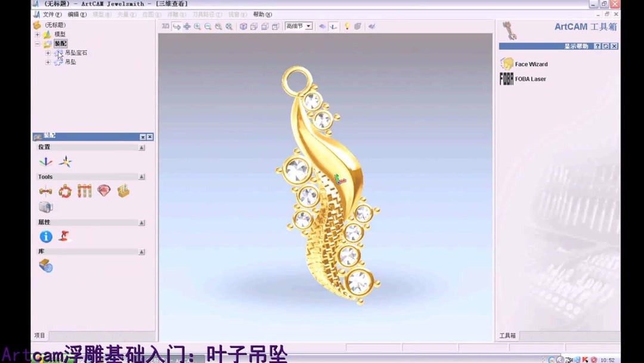644x363 pixels.
Task: Expand the 吊坠 tree node
Action: (x=48, y=61)
